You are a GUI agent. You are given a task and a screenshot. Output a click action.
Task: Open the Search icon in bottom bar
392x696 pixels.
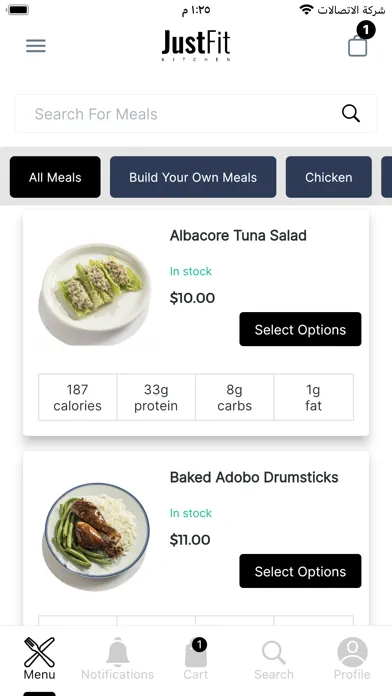click(274, 652)
